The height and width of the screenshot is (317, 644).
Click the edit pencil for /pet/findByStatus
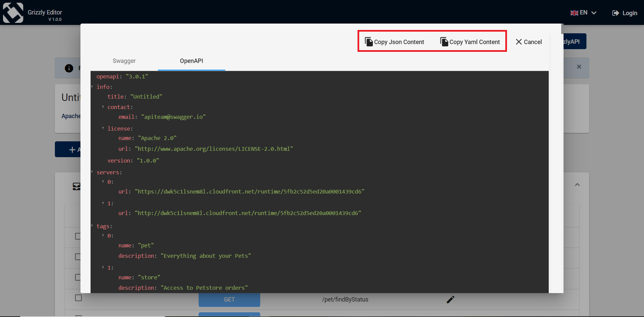pyautogui.click(x=450, y=300)
